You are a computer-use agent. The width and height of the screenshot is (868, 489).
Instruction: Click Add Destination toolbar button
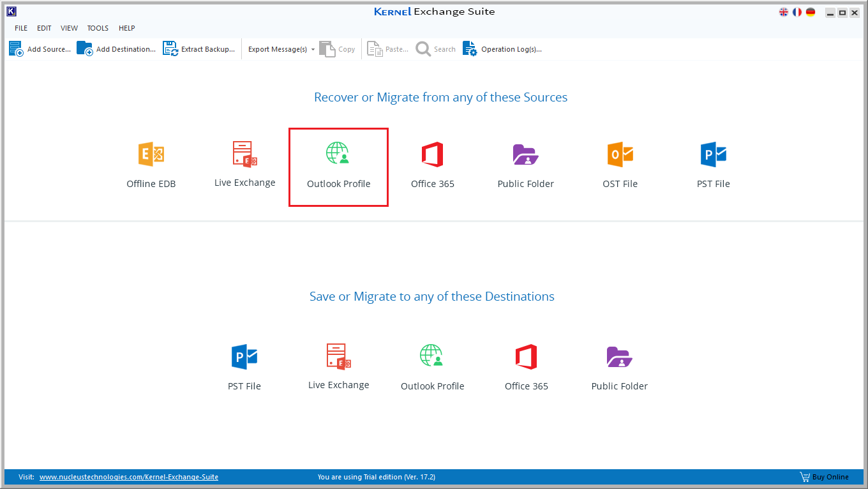[x=116, y=49]
